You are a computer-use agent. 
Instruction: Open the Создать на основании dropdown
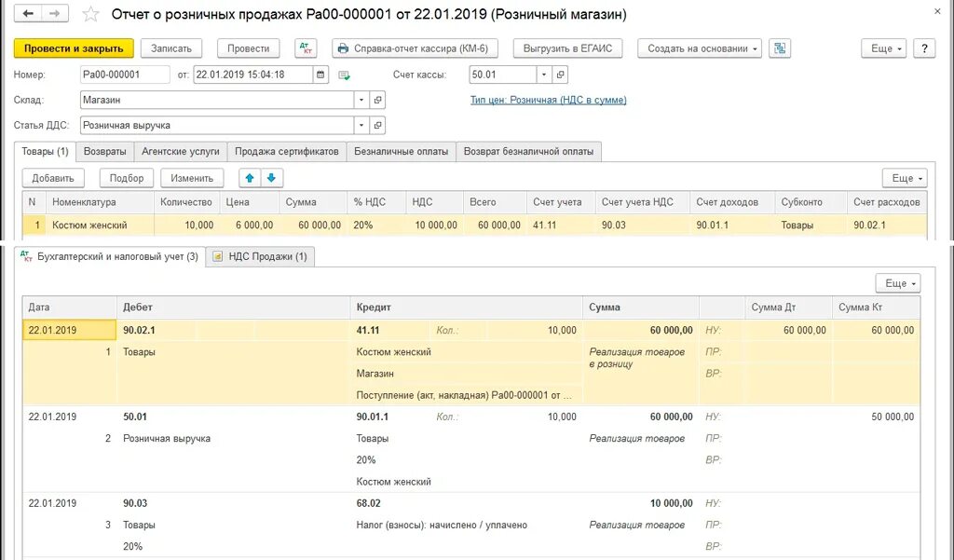pyautogui.click(x=700, y=48)
